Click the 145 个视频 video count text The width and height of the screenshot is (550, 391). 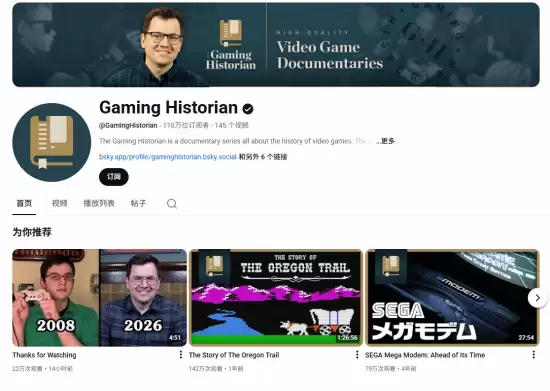[x=232, y=125]
